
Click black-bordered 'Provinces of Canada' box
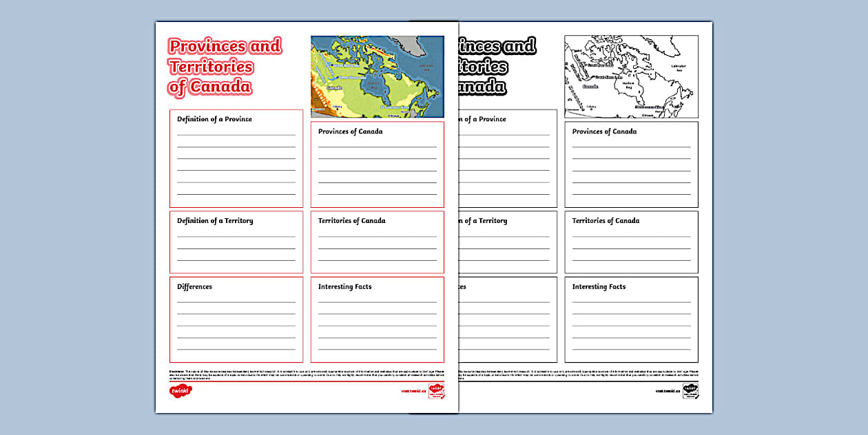631,165
